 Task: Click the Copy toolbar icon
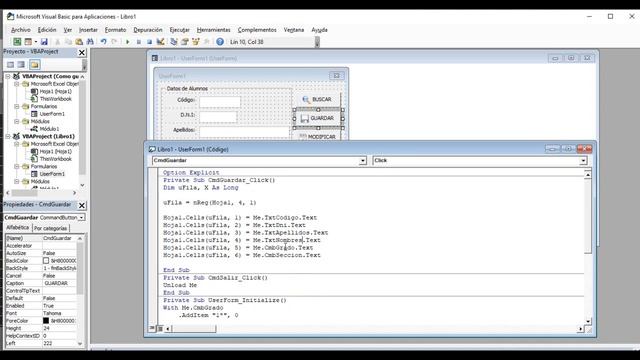coord(68,42)
